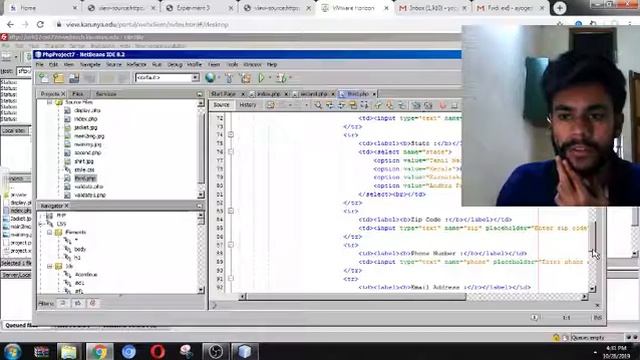Open a new browser tab with plus
This screenshot has width=640, height=360.
(560, 8)
